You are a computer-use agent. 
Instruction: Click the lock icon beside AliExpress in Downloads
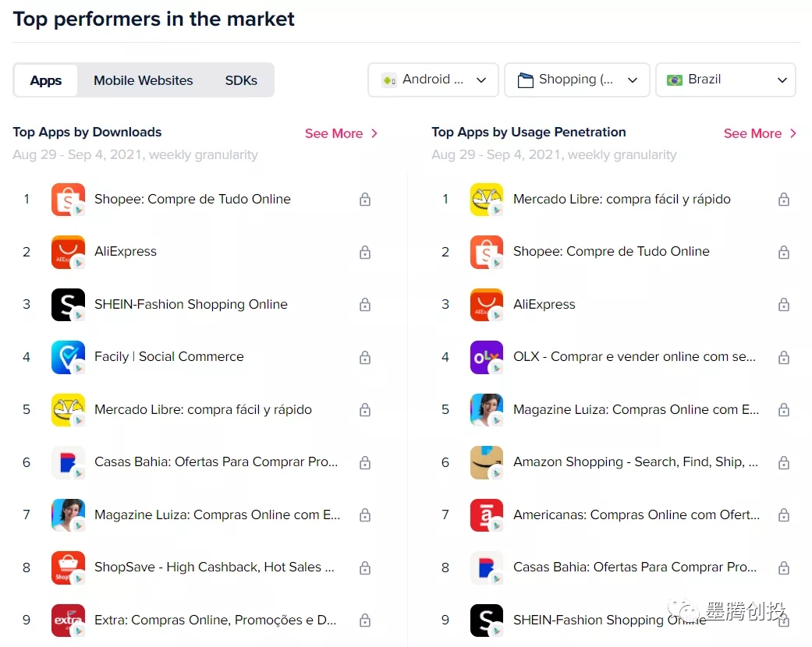364,252
